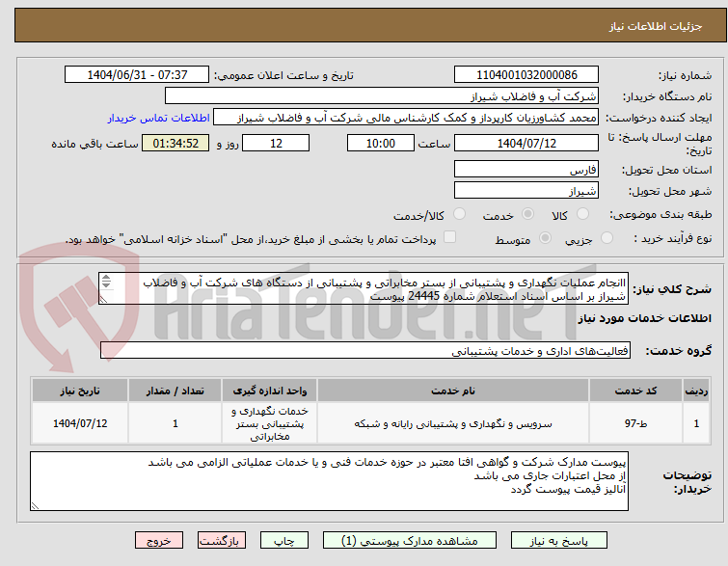The image size is (728, 566).
Task: Click the خروج exit button
Action: tap(159, 541)
